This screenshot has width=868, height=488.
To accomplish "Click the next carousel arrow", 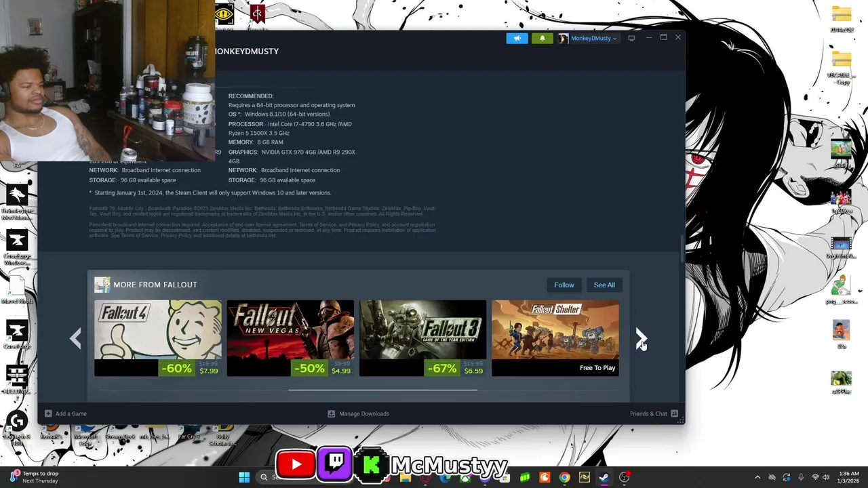I will tap(641, 338).
